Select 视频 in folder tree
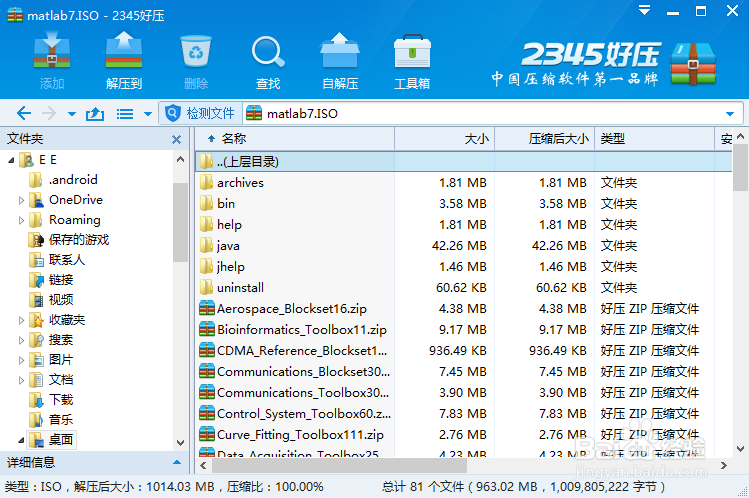Image resolution: width=749 pixels, height=498 pixels. tap(51, 300)
